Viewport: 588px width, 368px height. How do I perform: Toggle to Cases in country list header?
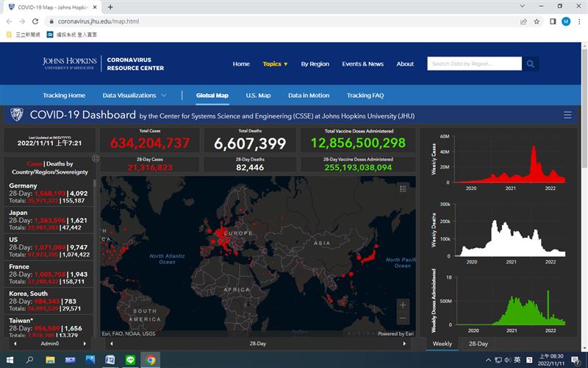tap(35, 163)
